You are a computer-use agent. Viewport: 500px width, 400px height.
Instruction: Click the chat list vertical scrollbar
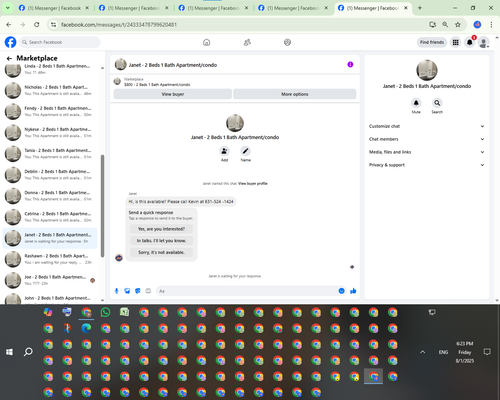pyautogui.click(x=102, y=206)
